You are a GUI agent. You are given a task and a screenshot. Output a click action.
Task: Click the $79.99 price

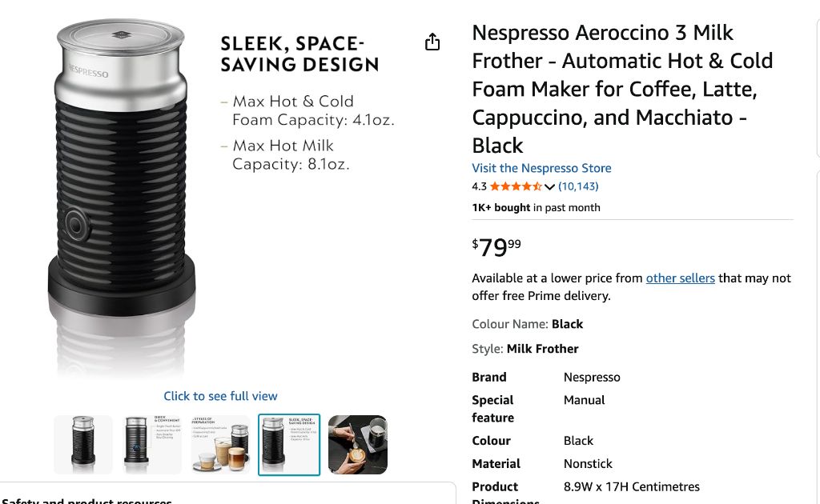[496, 247]
